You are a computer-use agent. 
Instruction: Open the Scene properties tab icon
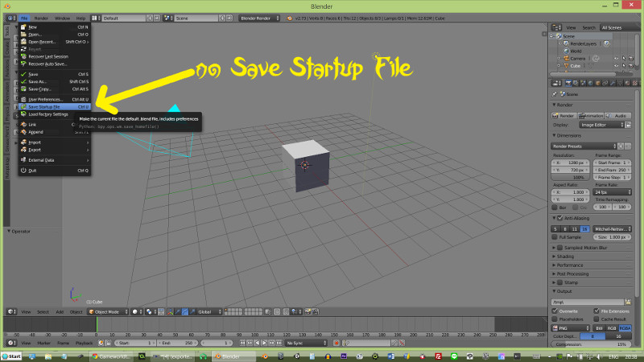click(x=583, y=83)
